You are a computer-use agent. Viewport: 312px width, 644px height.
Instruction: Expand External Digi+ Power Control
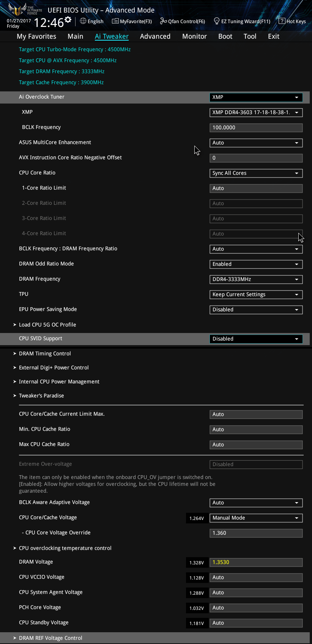coord(54,368)
